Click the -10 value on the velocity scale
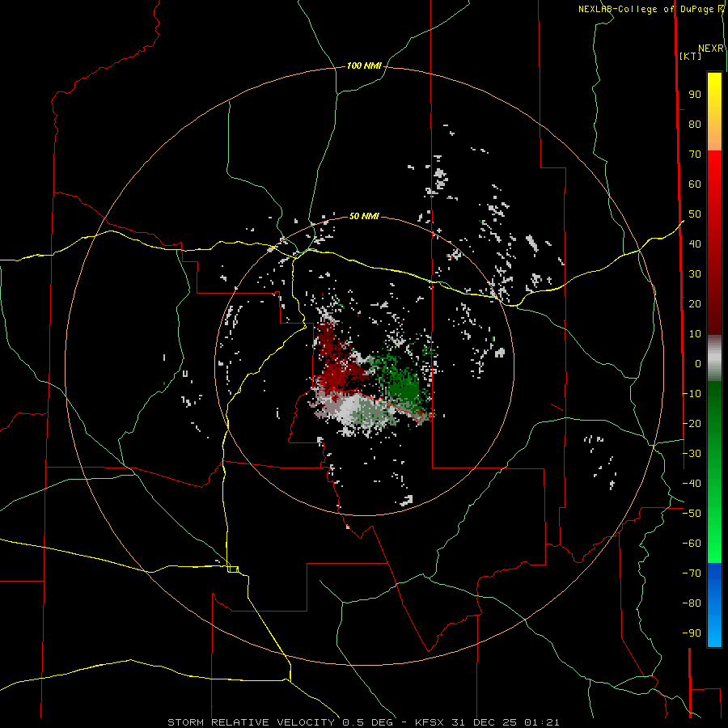Viewport: 728px width, 728px height. (692, 394)
